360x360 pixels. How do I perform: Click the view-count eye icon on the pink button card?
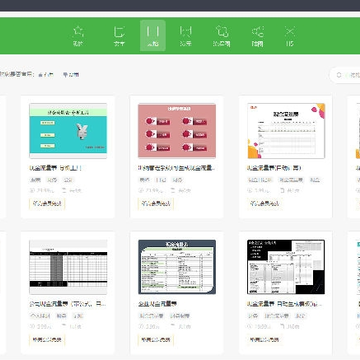click(141, 191)
